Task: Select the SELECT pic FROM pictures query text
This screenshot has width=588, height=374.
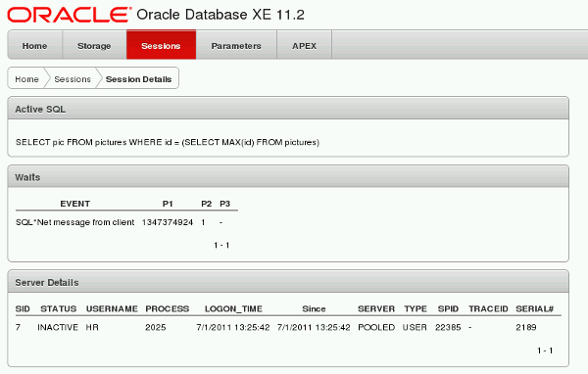Action: click(168, 142)
